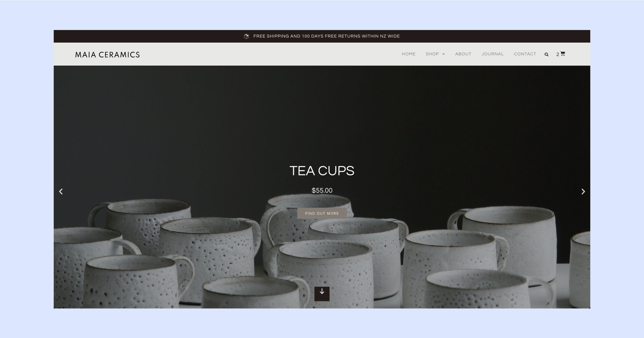Click the right arrow navigation icon
The image size is (644, 338).
(584, 192)
